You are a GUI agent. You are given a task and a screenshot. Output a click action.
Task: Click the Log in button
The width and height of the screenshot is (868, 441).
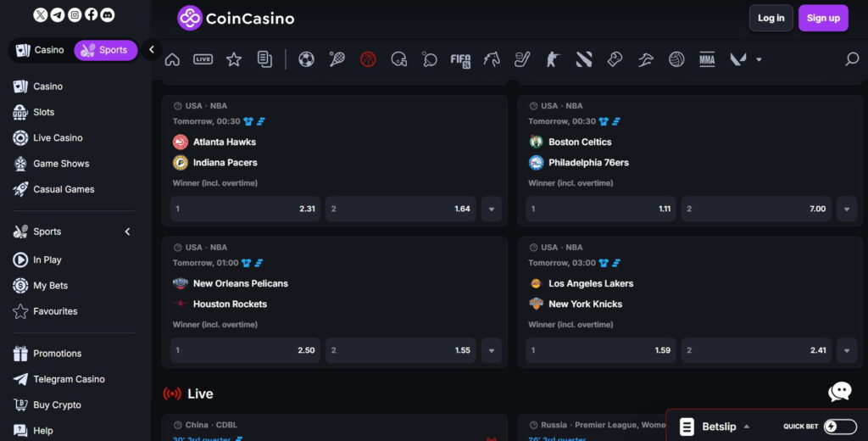(771, 18)
